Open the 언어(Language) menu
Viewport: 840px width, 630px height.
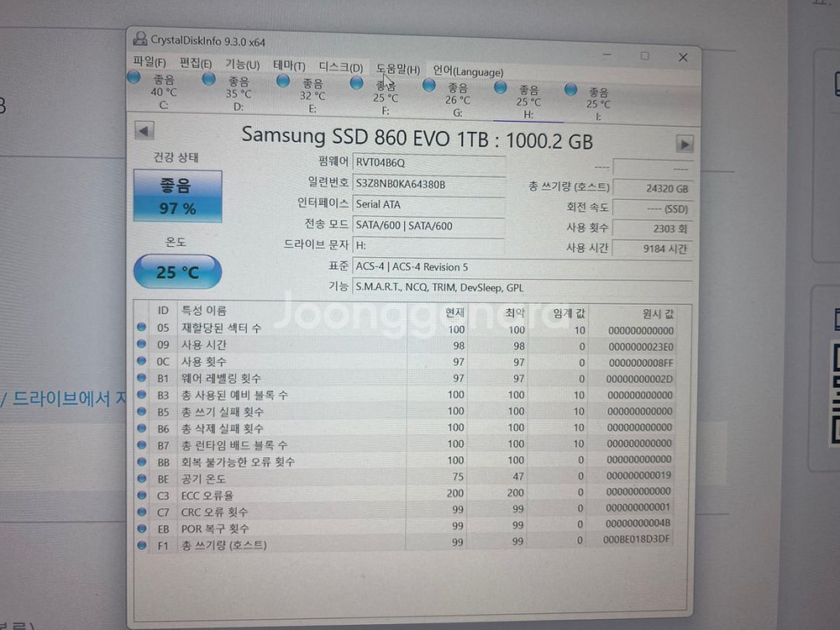[x=468, y=71]
